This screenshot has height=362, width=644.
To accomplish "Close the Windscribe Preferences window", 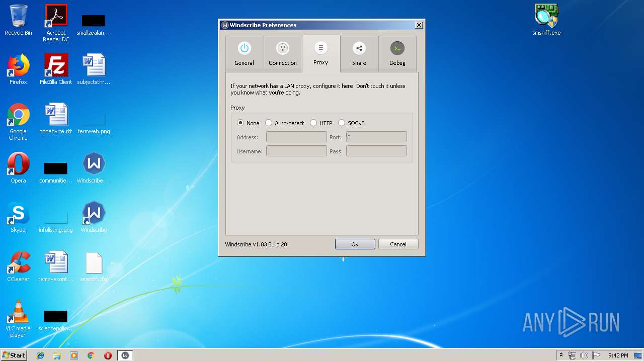I will (x=419, y=25).
